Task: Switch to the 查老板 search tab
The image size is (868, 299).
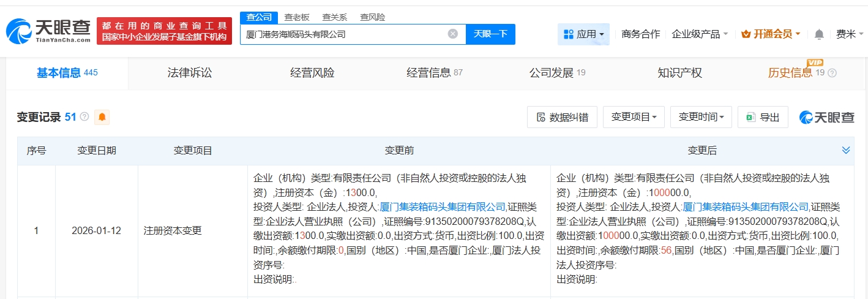Action: point(297,17)
